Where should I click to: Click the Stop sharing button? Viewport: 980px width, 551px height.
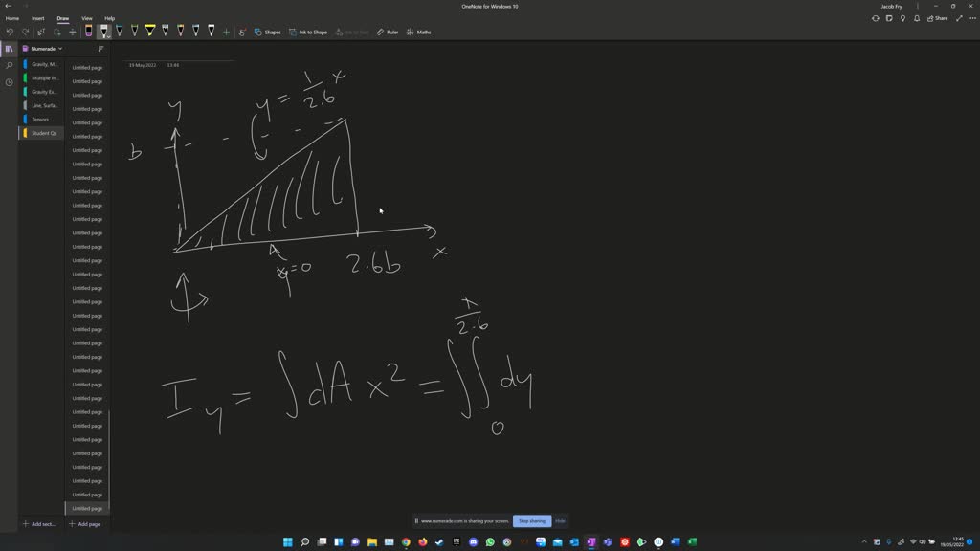pos(531,520)
